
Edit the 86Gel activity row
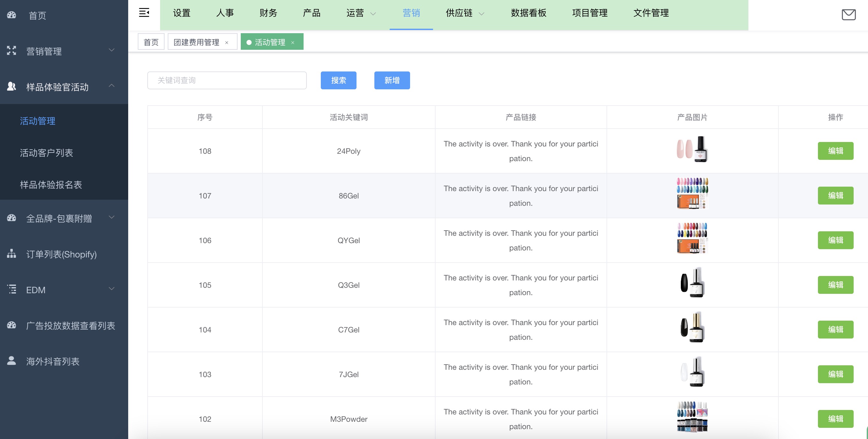point(835,196)
